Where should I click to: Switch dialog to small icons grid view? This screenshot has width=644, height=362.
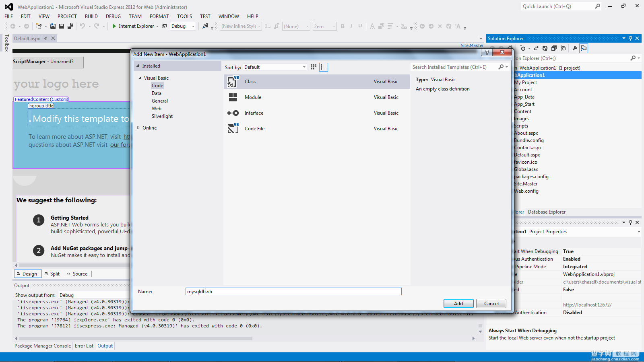[314, 67]
